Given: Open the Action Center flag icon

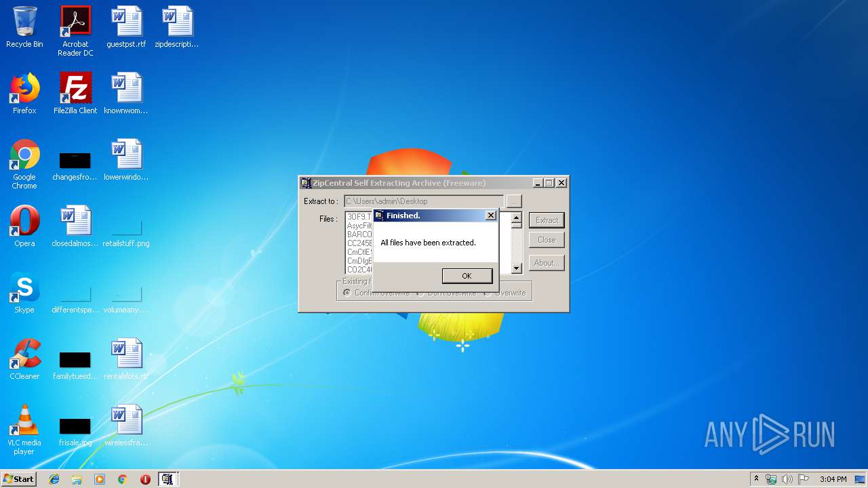Looking at the screenshot, I should 804,479.
